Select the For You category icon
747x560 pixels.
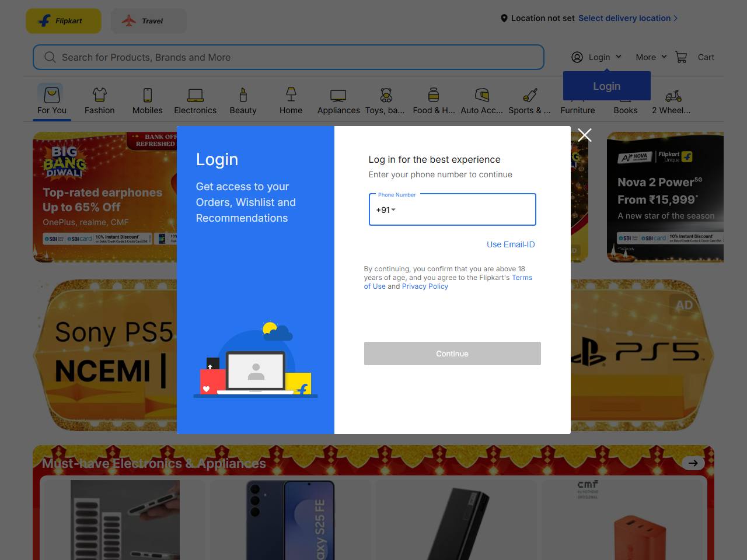52,94
